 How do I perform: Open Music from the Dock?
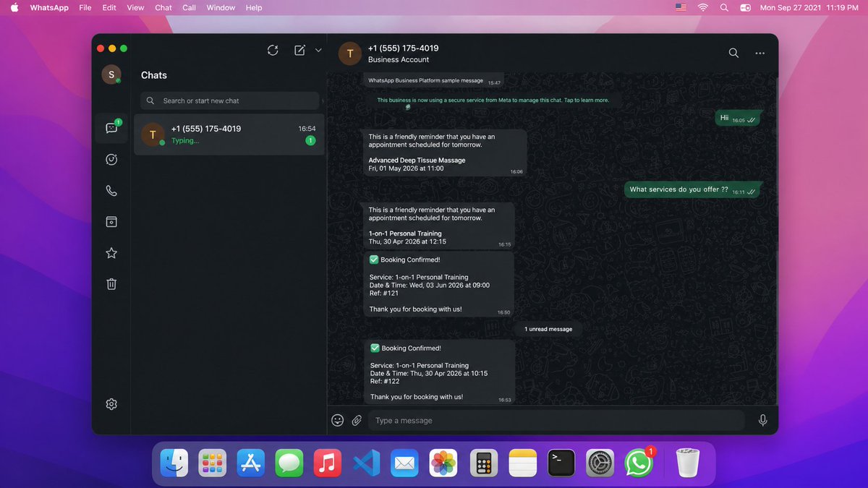click(328, 463)
